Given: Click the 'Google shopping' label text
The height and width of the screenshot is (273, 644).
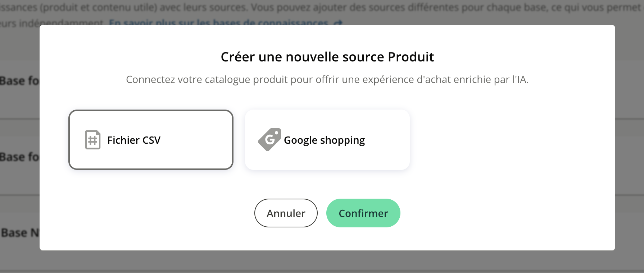Looking at the screenshot, I should (324, 140).
